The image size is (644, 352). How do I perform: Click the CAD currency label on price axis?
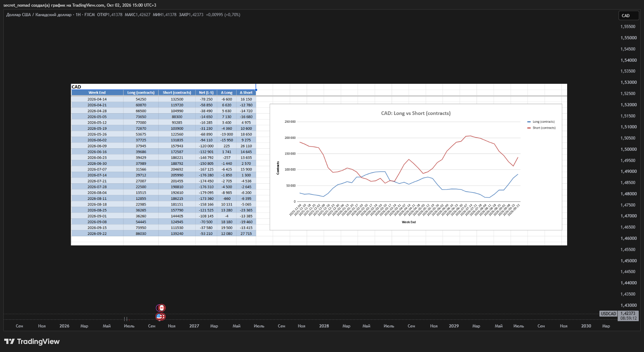(x=628, y=16)
